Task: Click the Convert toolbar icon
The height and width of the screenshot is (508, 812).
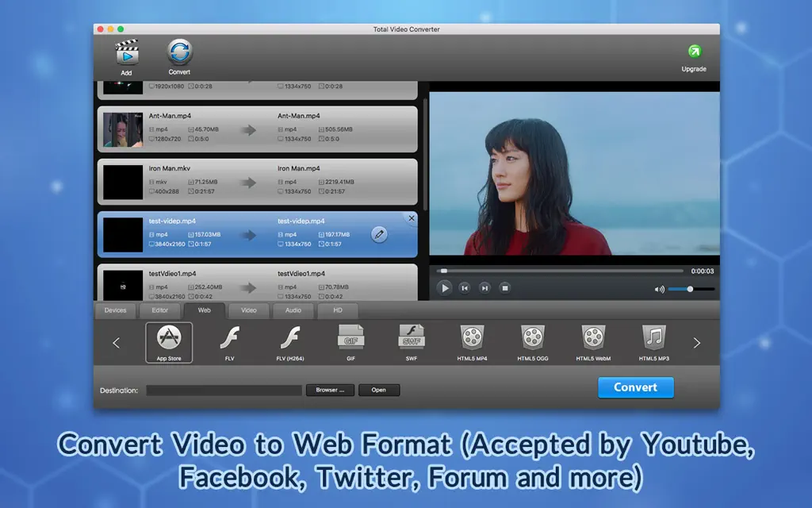Action: tap(179, 54)
